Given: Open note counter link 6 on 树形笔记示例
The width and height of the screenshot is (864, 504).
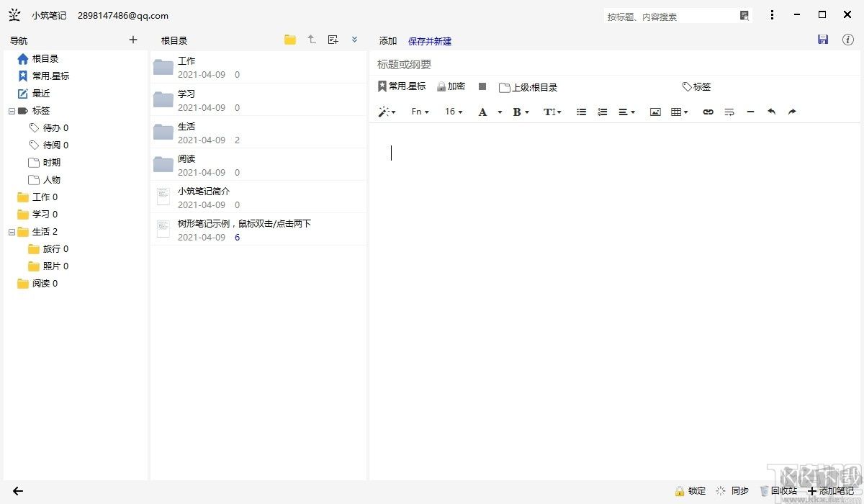Looking at the screenshot, I should pyautogui.click(x=238, y=237).
